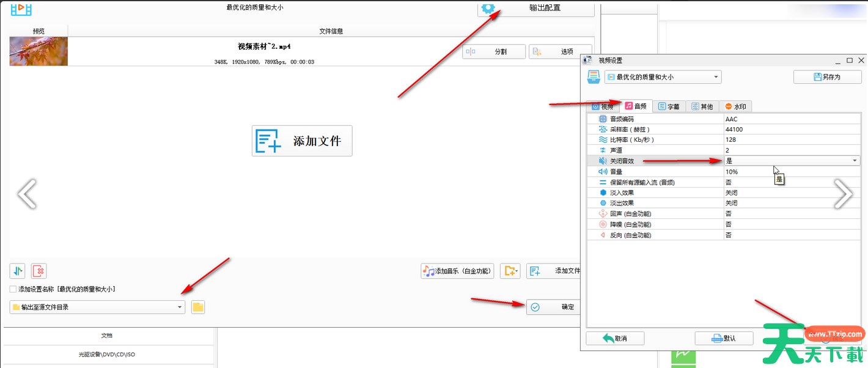868x368 pixels.
Task: Switch to the 水印 tab
Action: tap(735, 106)
